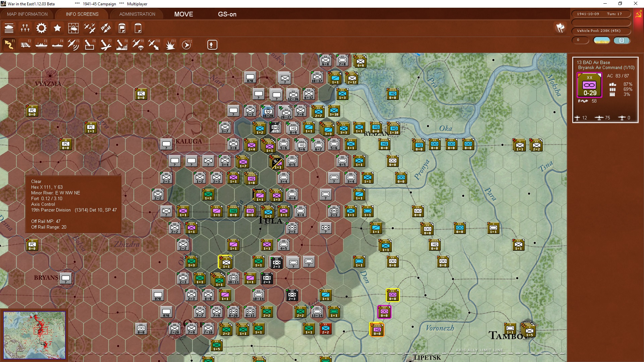Select the unit counter labeled 4=9
644x362 pixels.
click(x=360, y=62)
